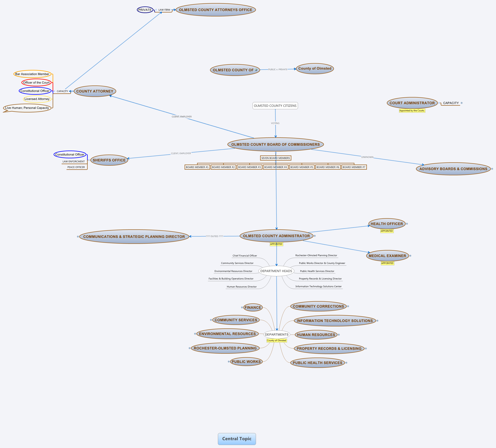The height and width of the screenshot is (448, 496).
Task: Click the 'Appointed by the Courts' note
Action: tap(412, 110)
